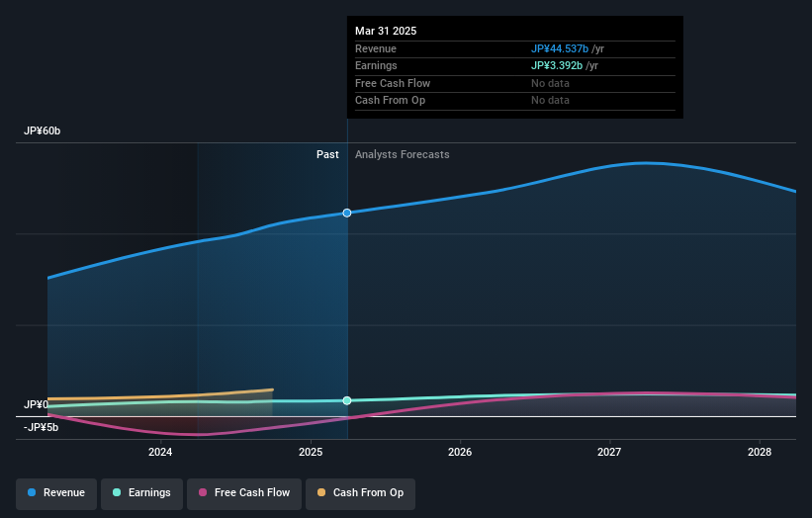Click the 2026 x-axis label

click(460, 453)
